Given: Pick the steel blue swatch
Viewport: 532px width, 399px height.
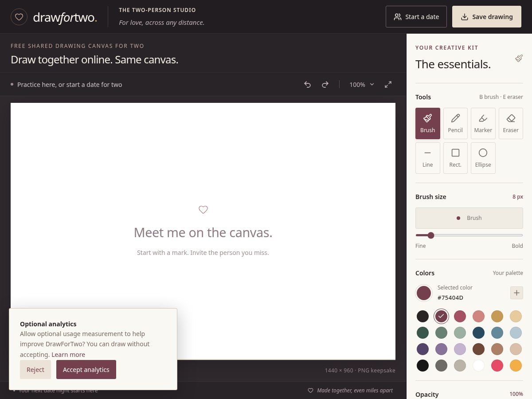Looking at the screenshot, I should click(497, 332).
